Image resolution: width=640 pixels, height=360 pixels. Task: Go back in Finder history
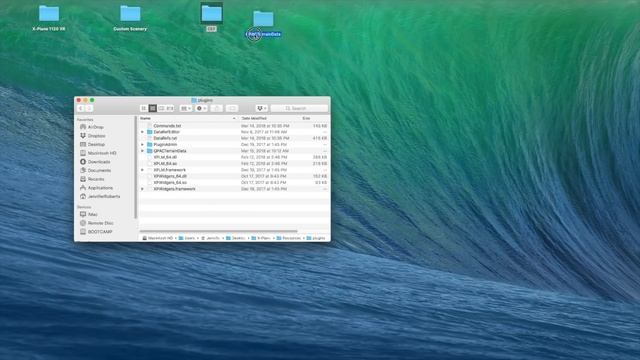[x=81, y=108]
